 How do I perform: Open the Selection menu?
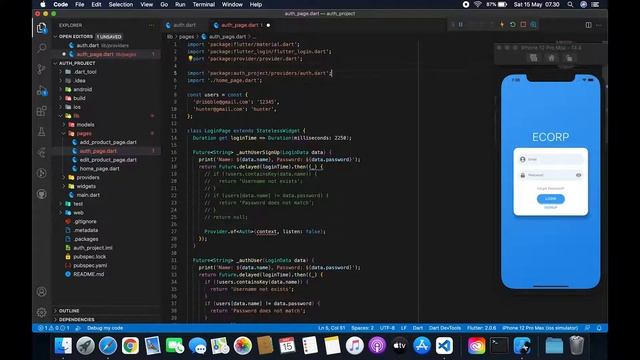(x=120, y=4)
